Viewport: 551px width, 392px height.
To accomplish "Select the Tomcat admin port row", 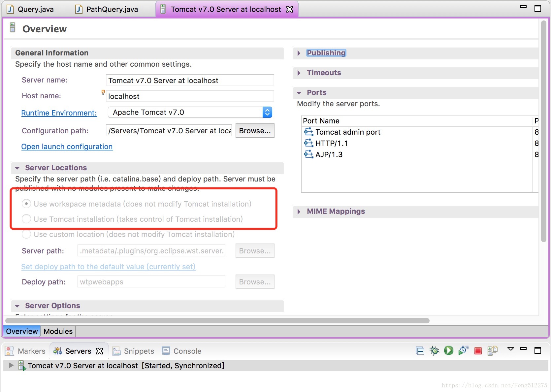I will 420,132.
